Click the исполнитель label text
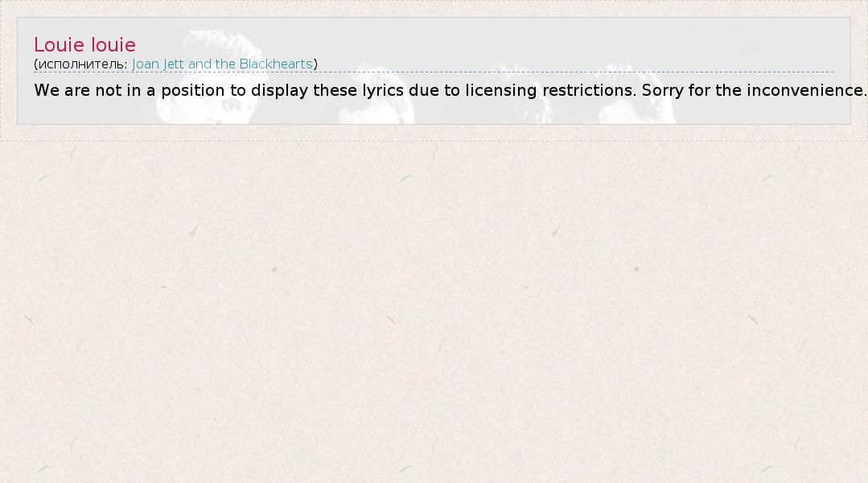This screenshot has height=483, width=868. [83, 64]
